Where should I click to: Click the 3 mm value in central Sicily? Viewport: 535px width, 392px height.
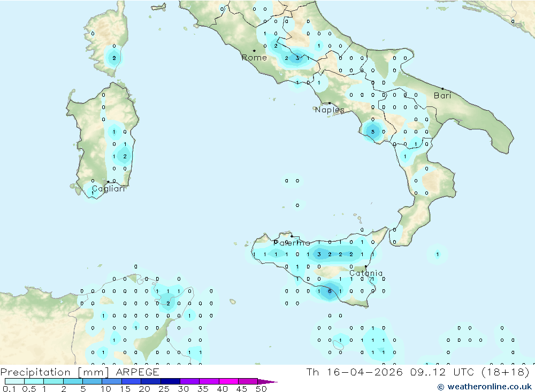pyautogui.click(x=319, y=254)
